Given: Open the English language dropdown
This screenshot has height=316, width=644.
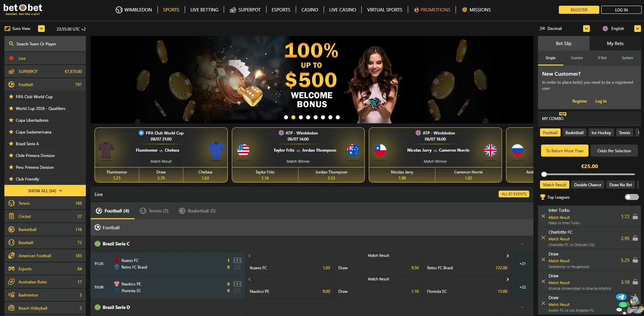Looking at the screenshot, I should [x=637, y=29].
